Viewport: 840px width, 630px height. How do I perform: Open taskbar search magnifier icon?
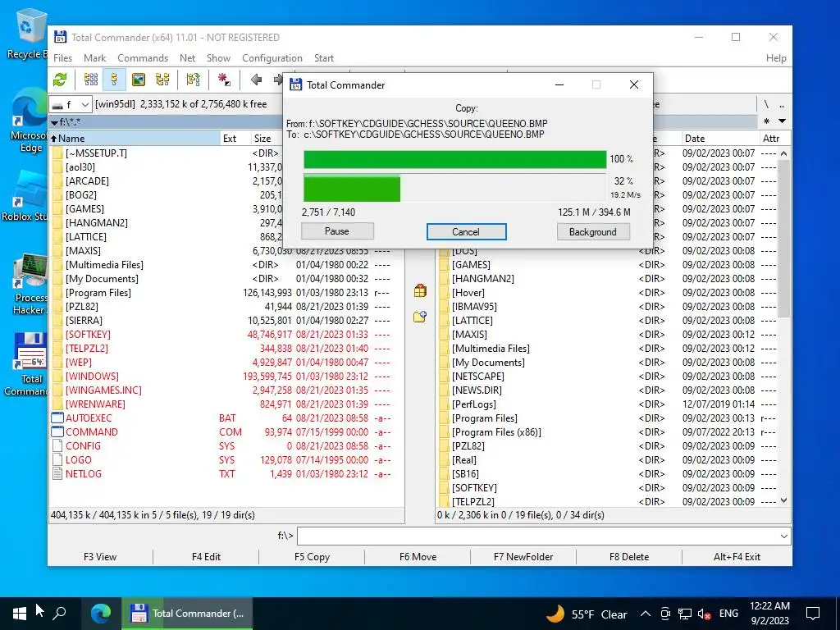coord(59,613)
